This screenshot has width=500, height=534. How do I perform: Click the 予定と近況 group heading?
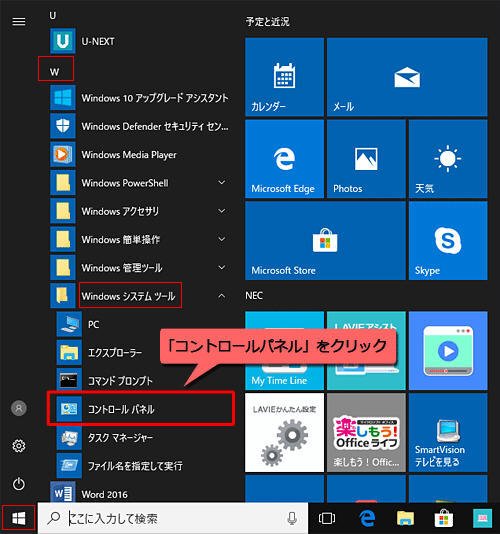[x=267, y=22]
